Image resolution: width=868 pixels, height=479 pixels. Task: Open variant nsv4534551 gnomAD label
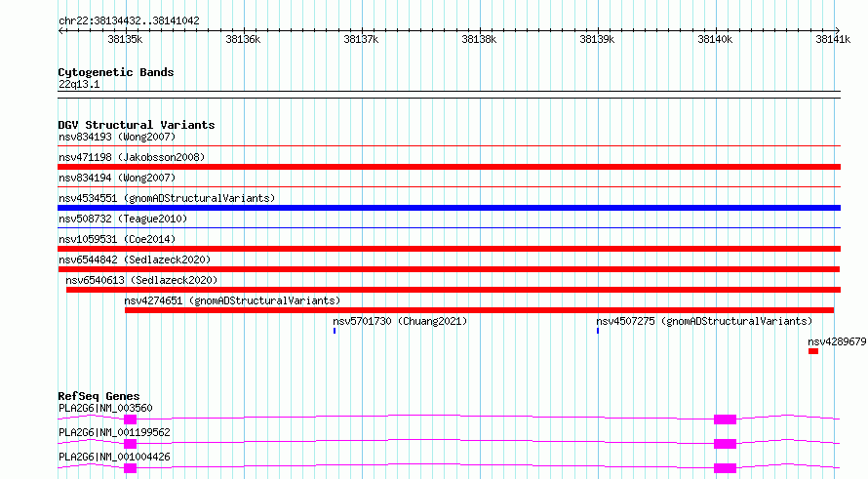167,198
